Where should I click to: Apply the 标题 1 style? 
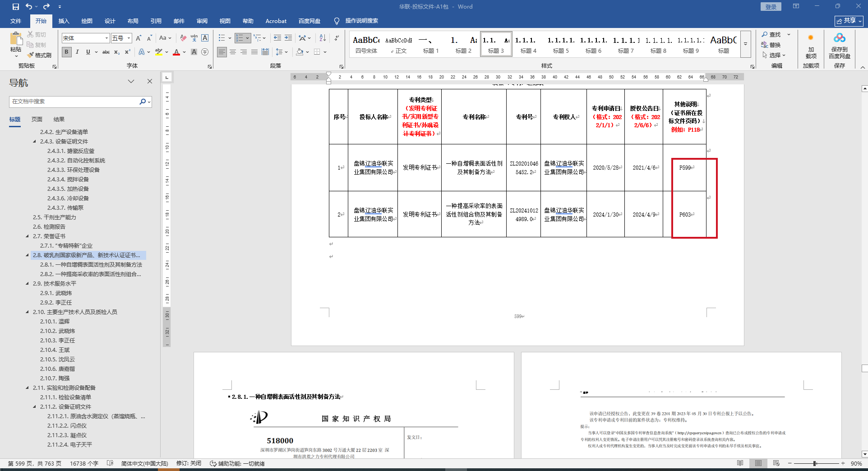(431, 44)
